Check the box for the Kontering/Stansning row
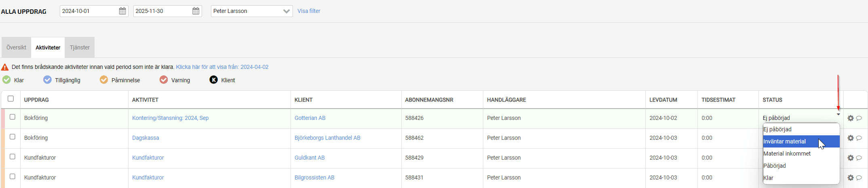Image resolution: width=868 pixels, height=188 pixels. point(13,117)
